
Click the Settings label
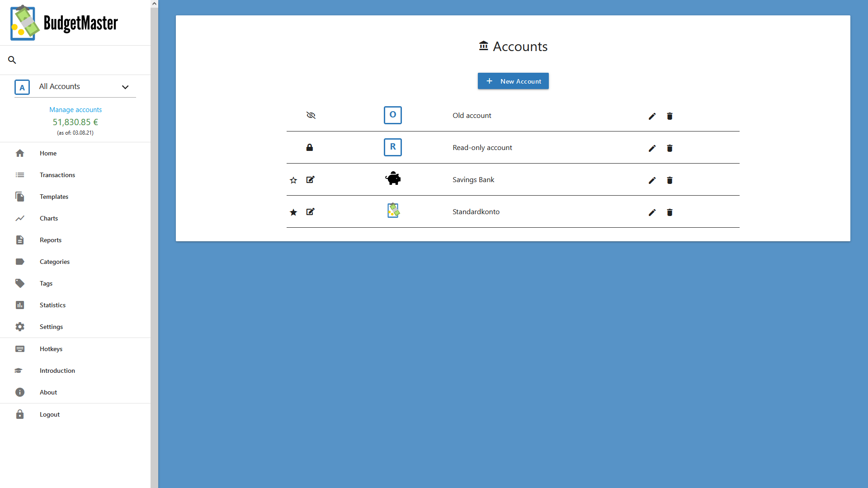tap(51, 327)
